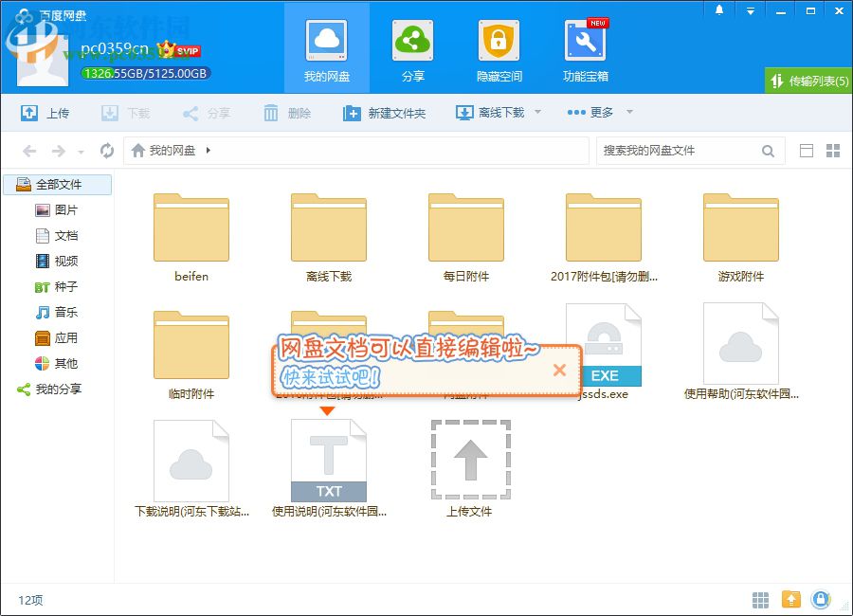Switch file view to grid layout
This screenshot has height=616, width=853.
pos(835,150)
